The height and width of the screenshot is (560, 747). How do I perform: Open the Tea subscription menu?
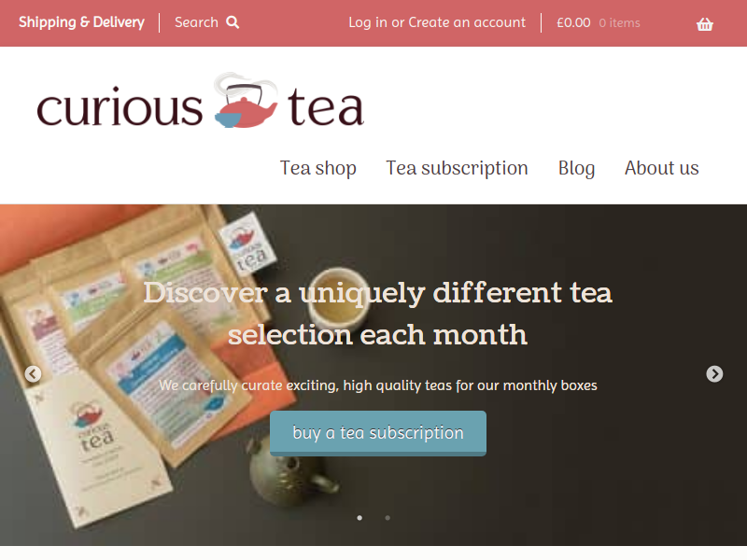pyautogui.click(x=457, y=168)
